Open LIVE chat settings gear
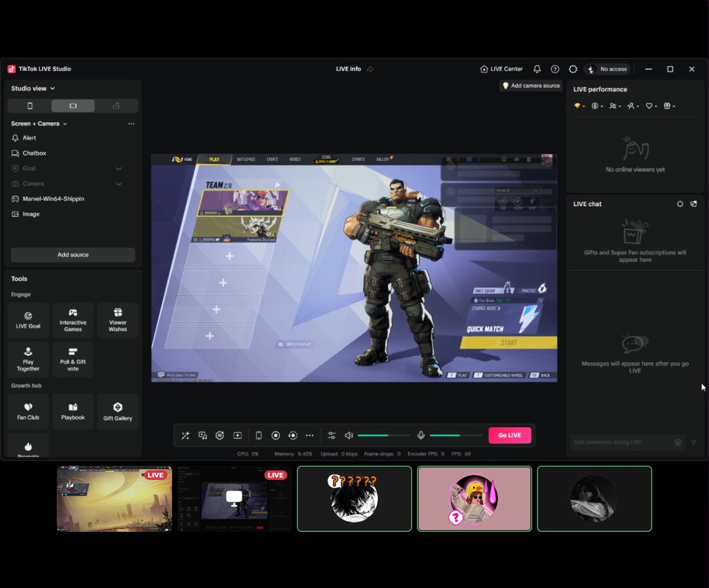The width and height of the screenshot is (709, 588). coord(680,204)
